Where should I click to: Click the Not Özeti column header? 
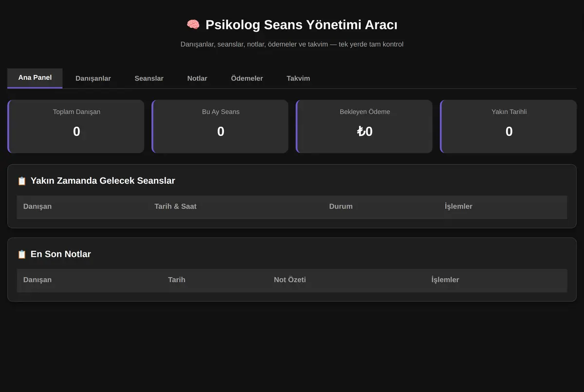[x=290, y=280]
